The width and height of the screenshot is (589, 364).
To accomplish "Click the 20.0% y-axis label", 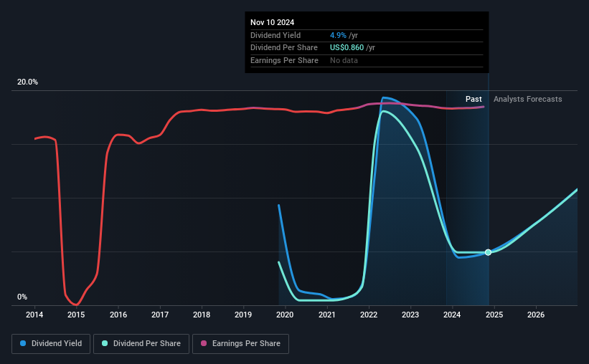I will (27, 82).
